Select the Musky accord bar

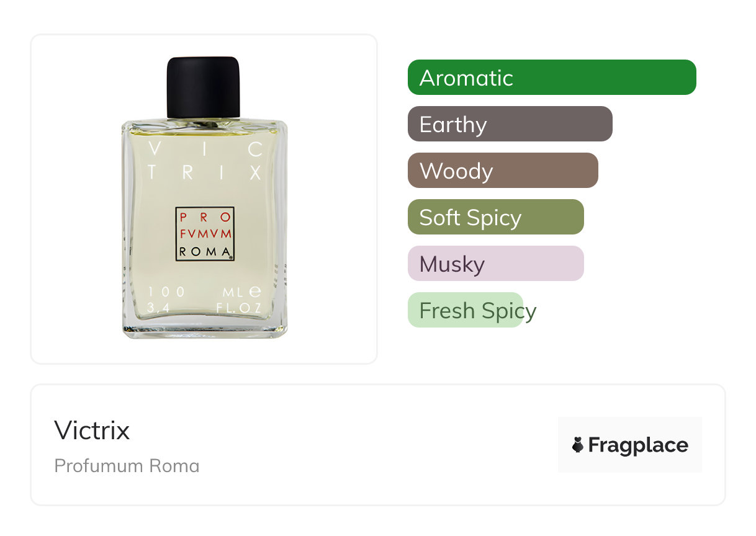click(496, 264)
